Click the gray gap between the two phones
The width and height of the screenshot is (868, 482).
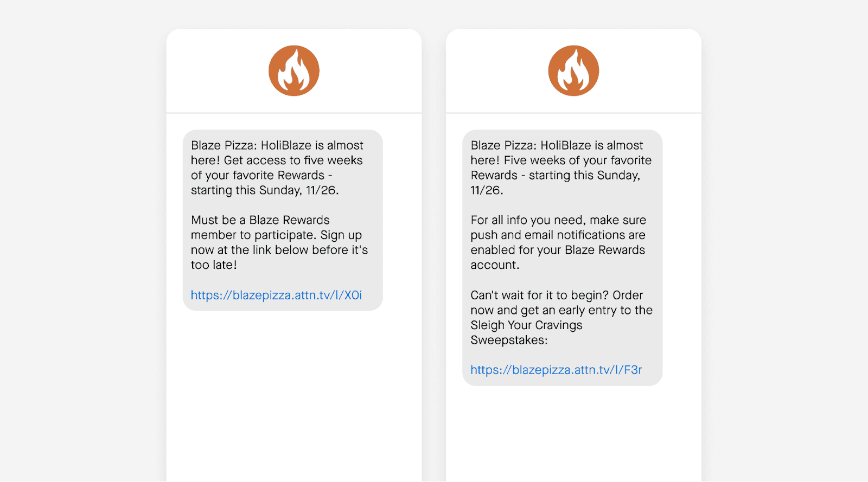pos(434,255)
